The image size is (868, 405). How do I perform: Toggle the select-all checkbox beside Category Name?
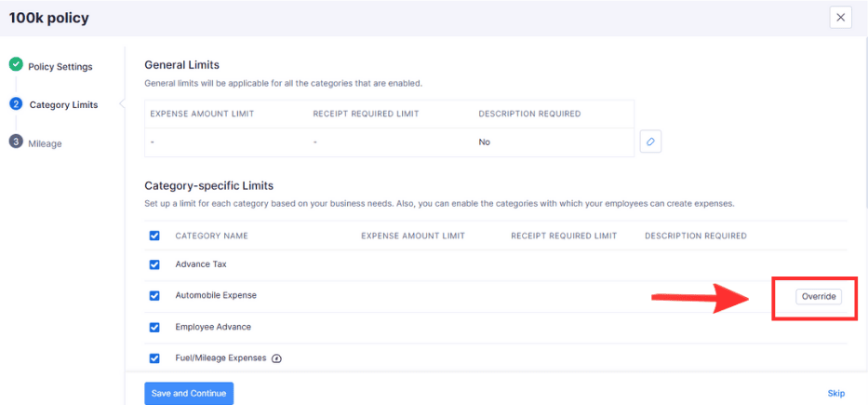(154, 236)
